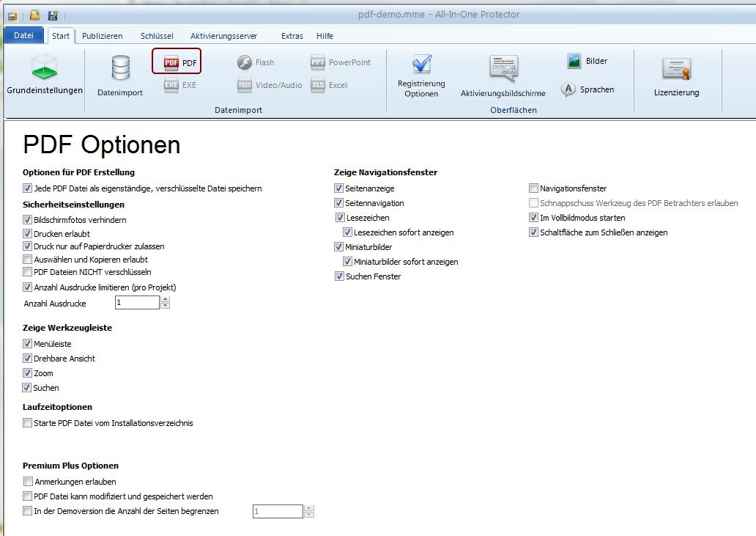The height and width of the screenshot is (536, 756).
Task: Open Grundeinstellungen green cube icon
Action: [x=45, y=67]
